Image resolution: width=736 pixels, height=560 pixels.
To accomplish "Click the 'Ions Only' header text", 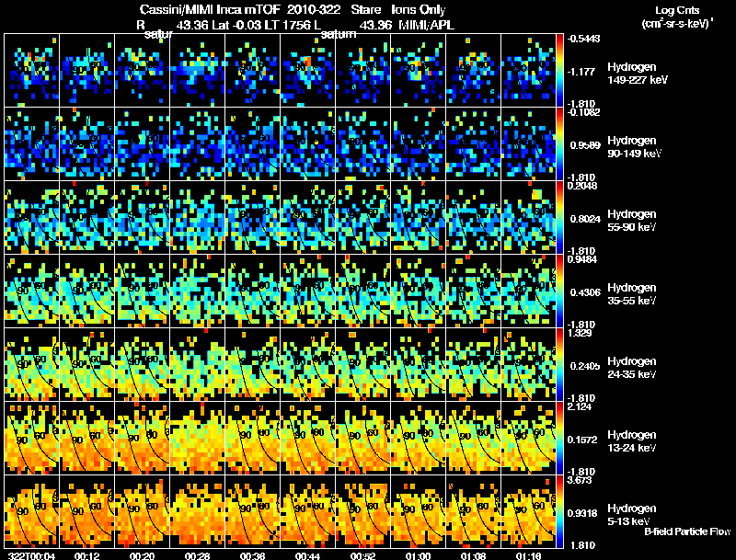I will (419, 9).
